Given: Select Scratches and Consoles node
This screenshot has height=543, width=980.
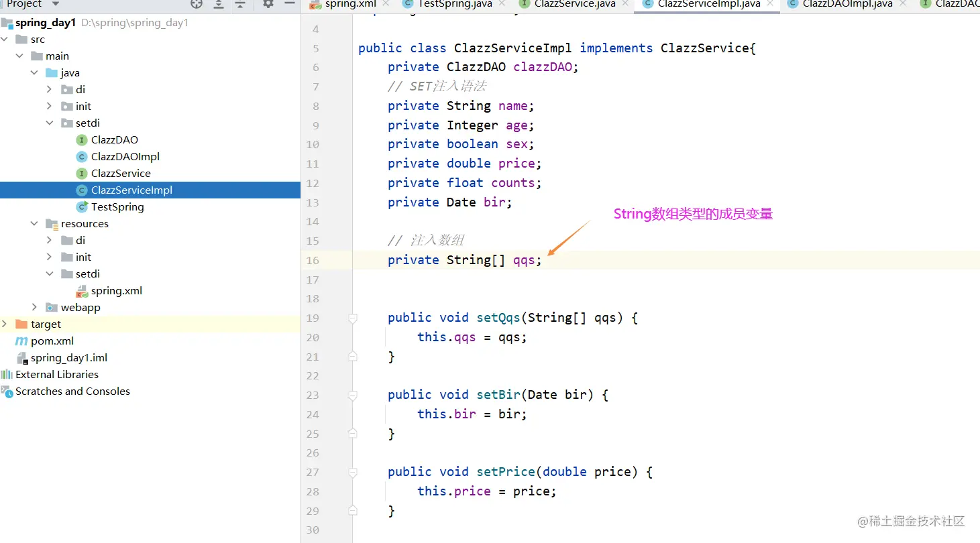Looking at the screenshot, I should pos(72,391).
